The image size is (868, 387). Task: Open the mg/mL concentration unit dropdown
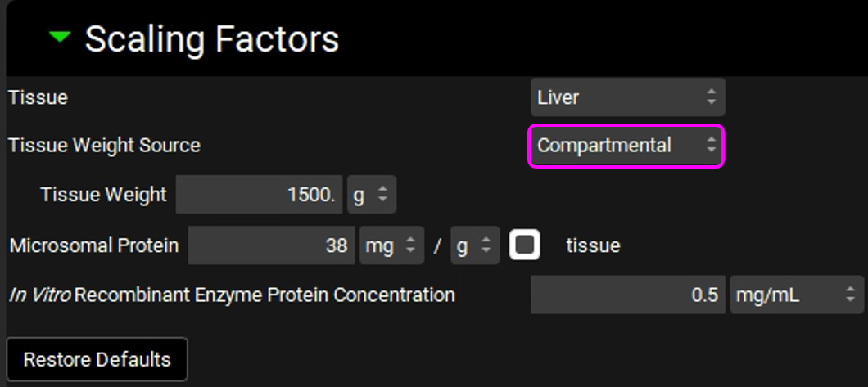point(795,295)
